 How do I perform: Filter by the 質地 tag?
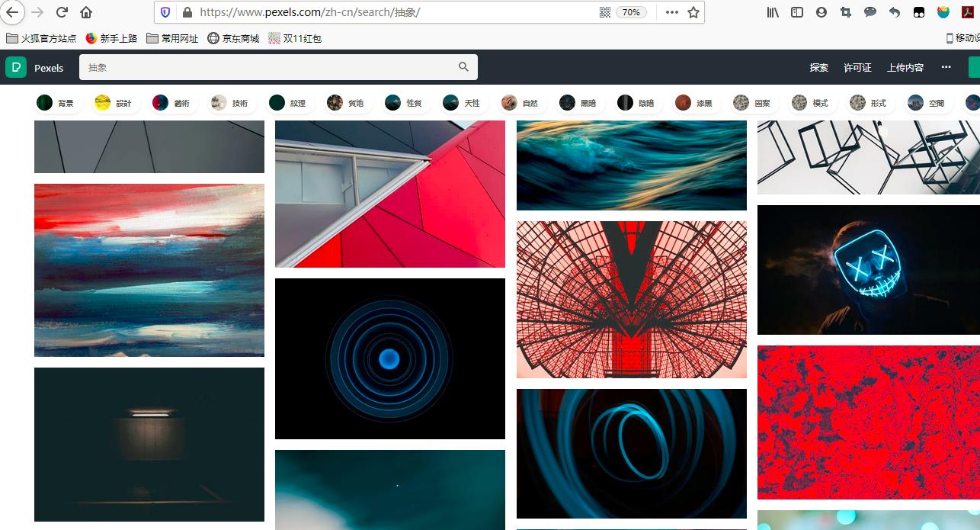(x=346, y=103)
